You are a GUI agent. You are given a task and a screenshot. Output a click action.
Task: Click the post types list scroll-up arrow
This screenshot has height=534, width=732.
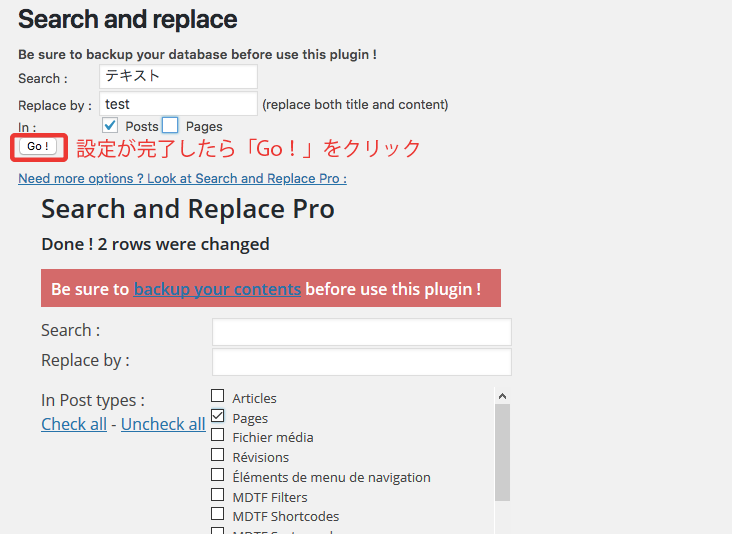[x=502, y=396]
